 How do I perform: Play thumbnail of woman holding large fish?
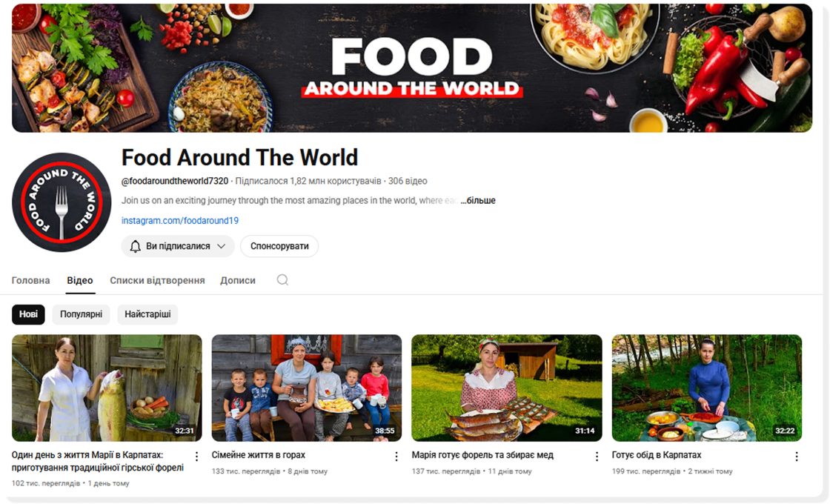[x=107, y=388]
